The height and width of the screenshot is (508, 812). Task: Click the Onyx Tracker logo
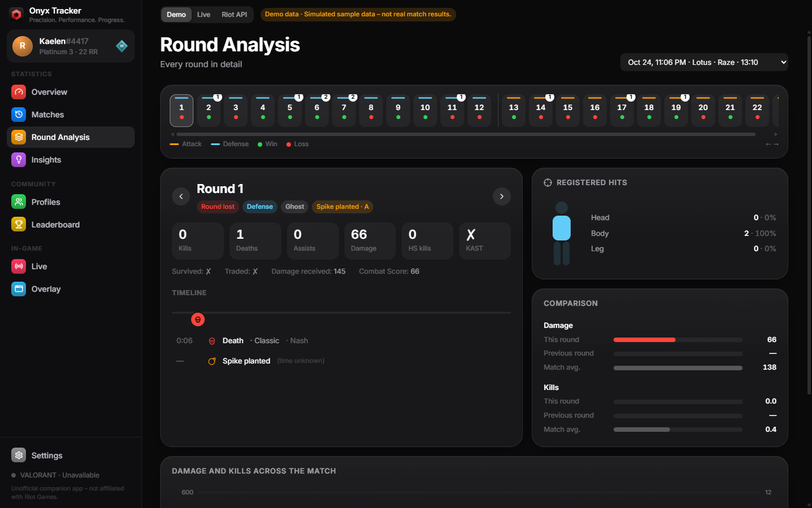(x=16, y=15)
